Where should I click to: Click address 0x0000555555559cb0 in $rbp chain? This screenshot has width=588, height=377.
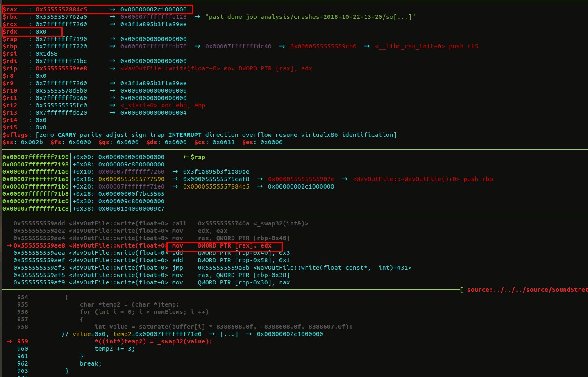point(323,46)
